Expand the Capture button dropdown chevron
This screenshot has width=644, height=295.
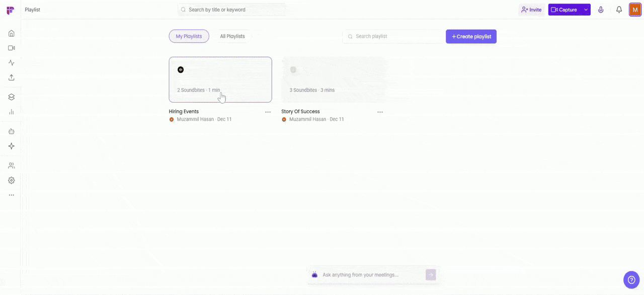585,9
